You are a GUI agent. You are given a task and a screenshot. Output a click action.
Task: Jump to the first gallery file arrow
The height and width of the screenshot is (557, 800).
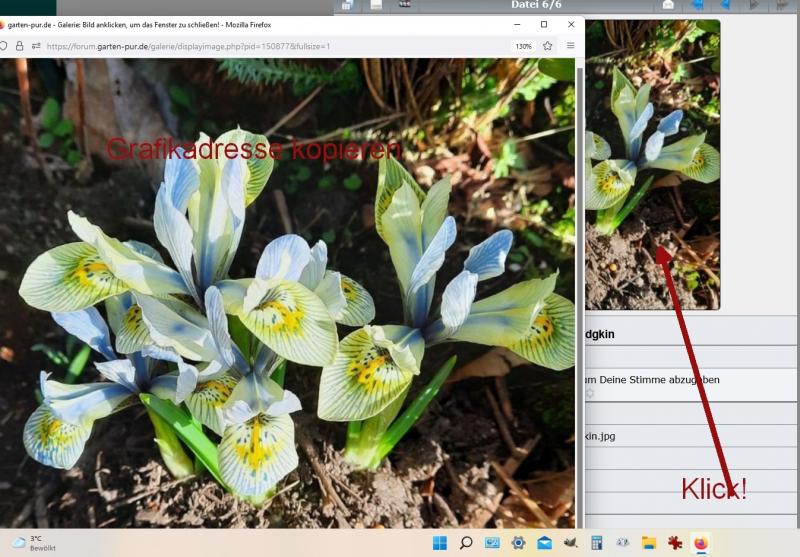pyautogui.click(x=698, y=5)
